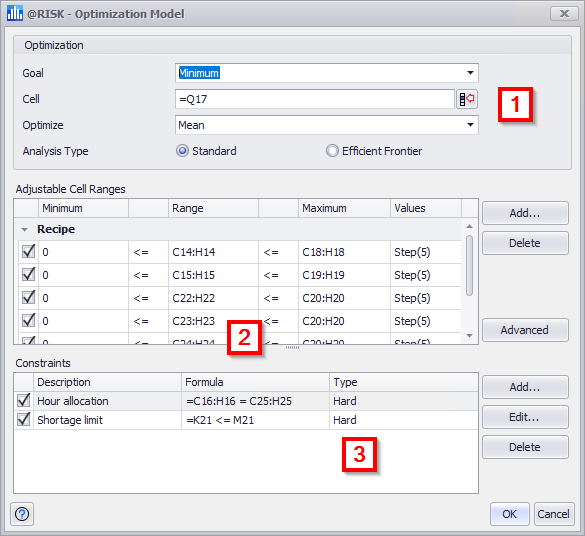Click Delete in Adjustable Cell Ranges
The width and height of the screenshot is (585, 536).
tap(525, 243)
